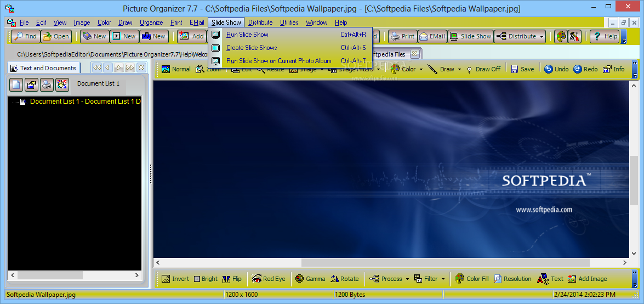Screen dimensions: 644x304
Task: Click the Print toolbar button with the printer icon
Action: pos(402,36)
